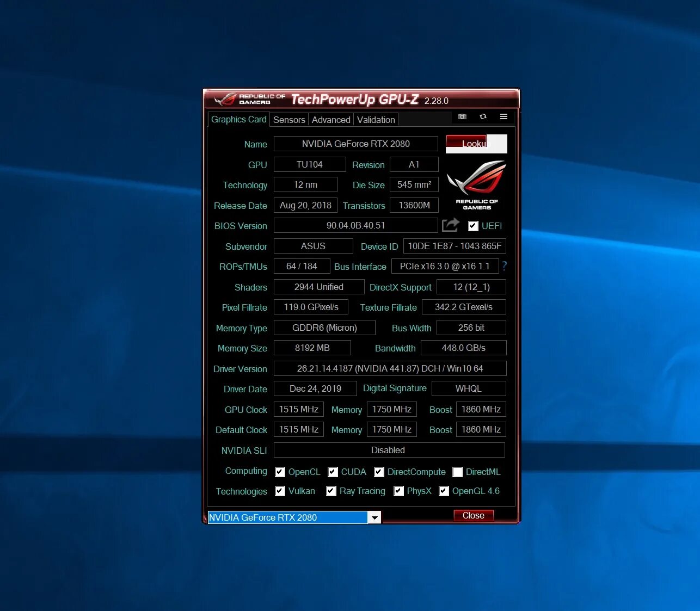Switch to the Sensors tab
The image size is (700, 611).
(x=289, y=120)
